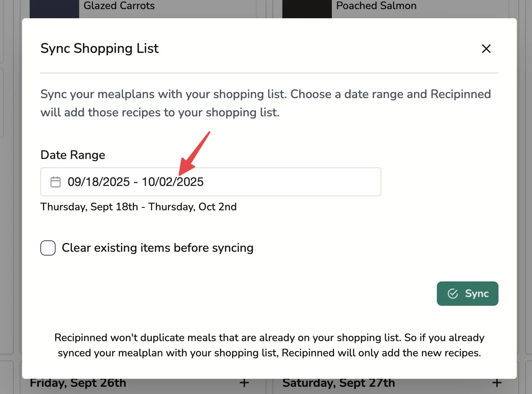Click the Sync Shopping List title
532x394 pixels.
pos(99,48)
